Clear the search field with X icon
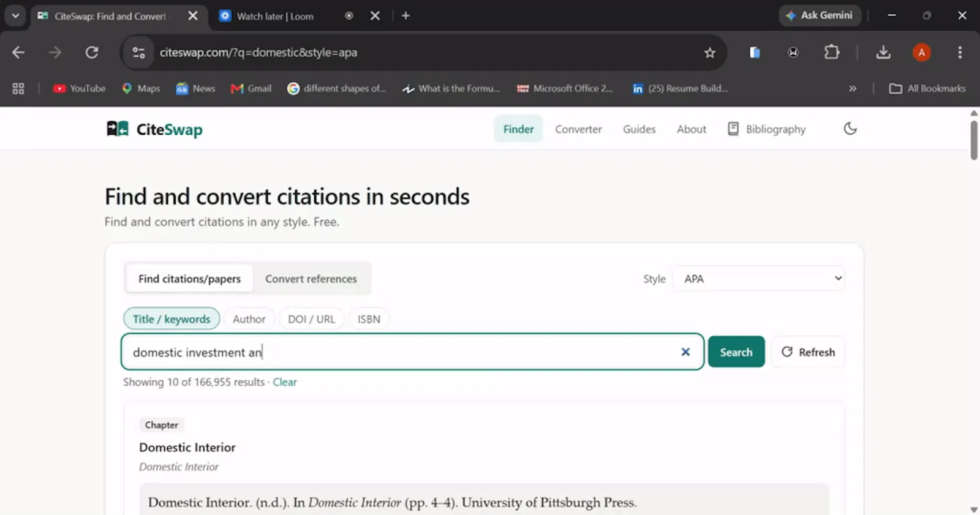 (x=685, y=351)
